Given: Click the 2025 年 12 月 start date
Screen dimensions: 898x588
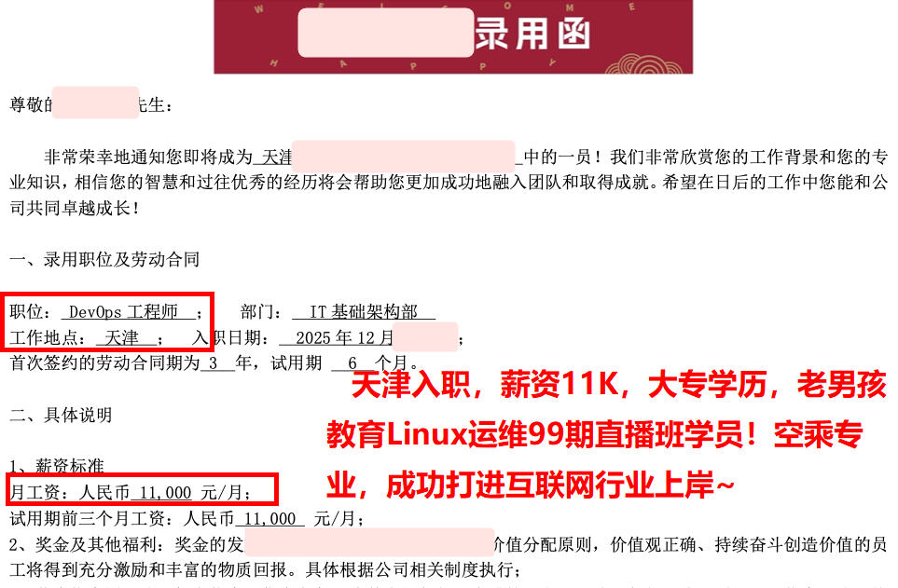Looking at the screenshot, I should coord(344,338).
